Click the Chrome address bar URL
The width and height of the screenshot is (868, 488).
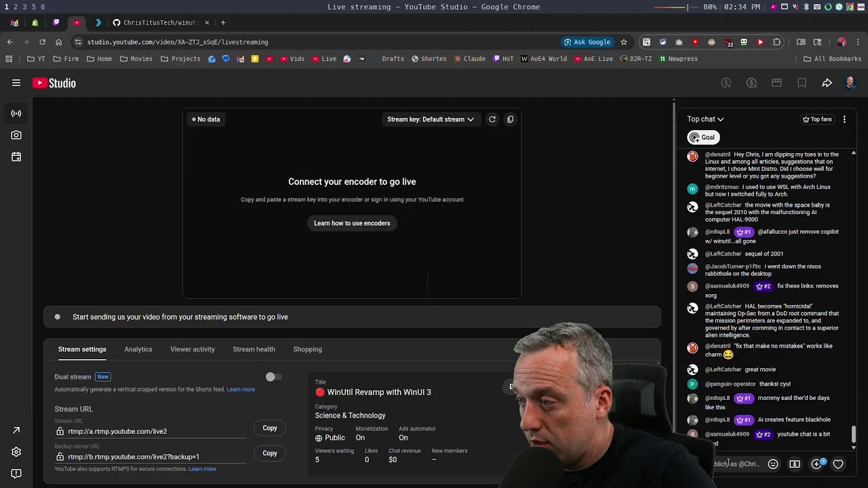pyautogui.click(x=178, y=42)
